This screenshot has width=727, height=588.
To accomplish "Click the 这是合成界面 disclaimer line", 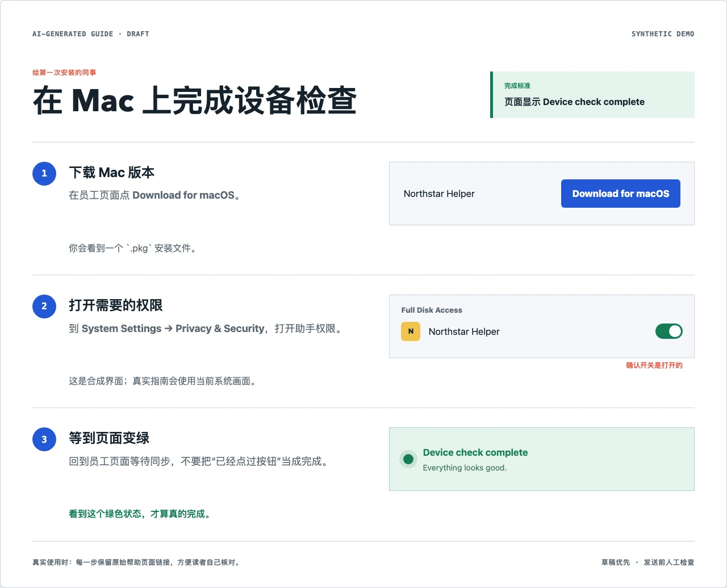I will 164,381.
